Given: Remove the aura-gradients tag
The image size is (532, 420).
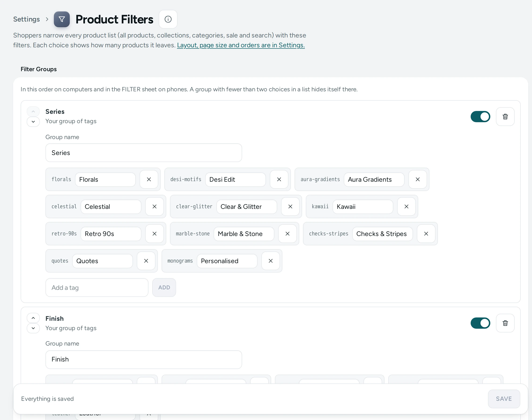Looking at the screenshot, I should 417,180.
